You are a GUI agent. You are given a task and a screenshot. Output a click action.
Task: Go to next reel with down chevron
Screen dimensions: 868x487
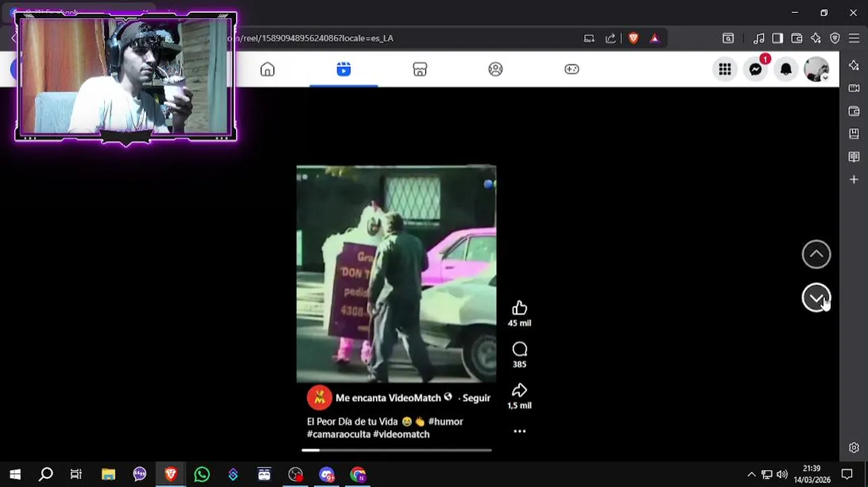(816, 298)
